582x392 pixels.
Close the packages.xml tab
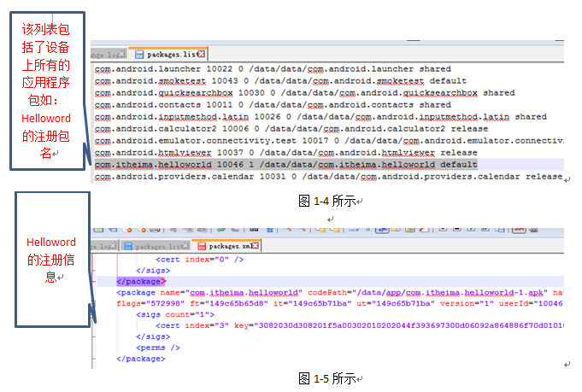(x=255, y=245)
